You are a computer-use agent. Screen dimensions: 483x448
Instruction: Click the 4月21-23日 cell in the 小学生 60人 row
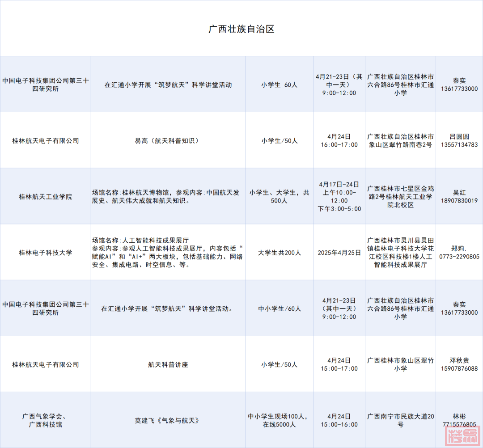click(339, 85)
